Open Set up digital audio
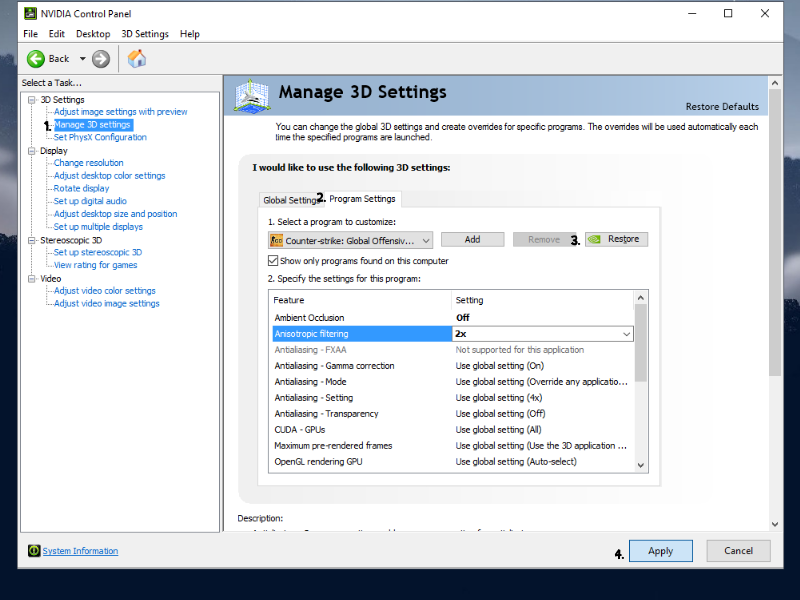Image resolution: width=800 pixels, height=600 pixels. [x=90, y=201]
